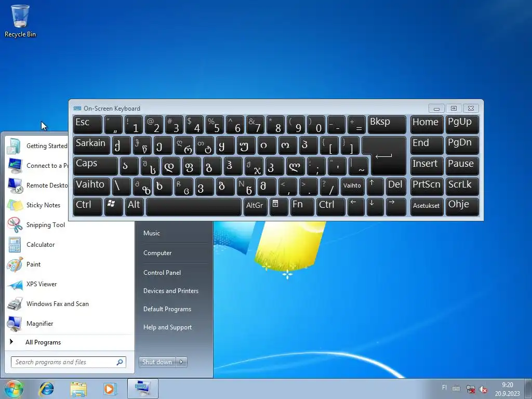Click the muted volume tray icon
This screenshot has width=532, height=399.
click(483, 389)
